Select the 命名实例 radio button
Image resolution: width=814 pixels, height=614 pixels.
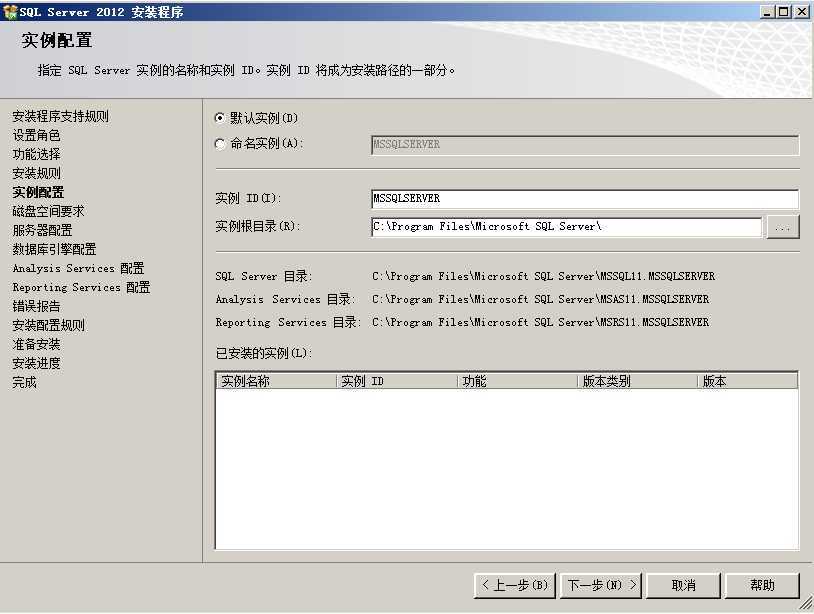click(220, 144)
